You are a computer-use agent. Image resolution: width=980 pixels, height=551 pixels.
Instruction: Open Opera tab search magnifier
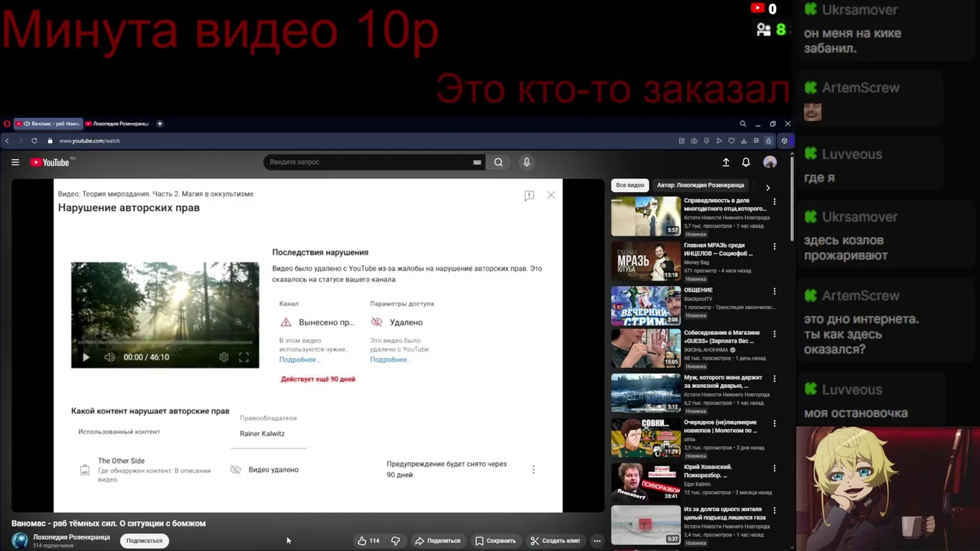point(743,123)
